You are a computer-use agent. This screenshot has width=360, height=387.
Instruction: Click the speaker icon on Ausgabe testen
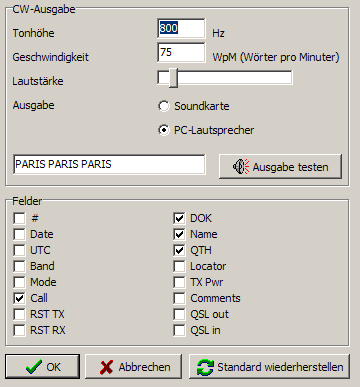(x=241, y=167)
